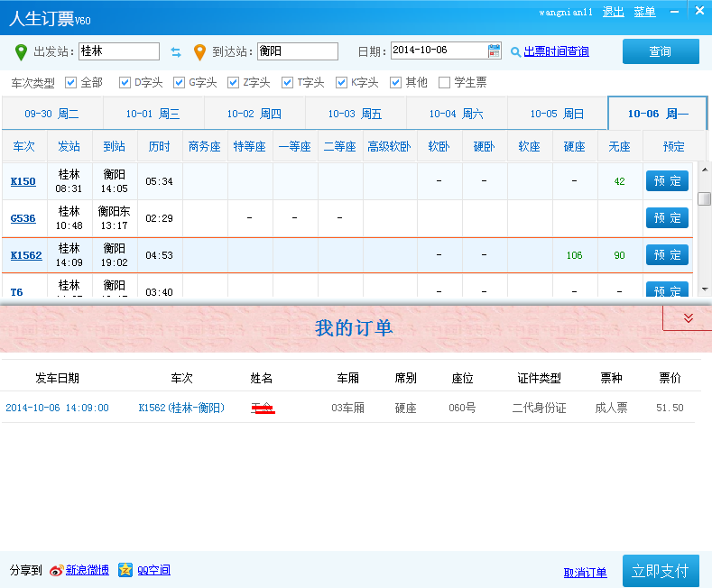712x588 pixels.
Task: Enable the 学生票 checkbox
Action: (444, 83)
